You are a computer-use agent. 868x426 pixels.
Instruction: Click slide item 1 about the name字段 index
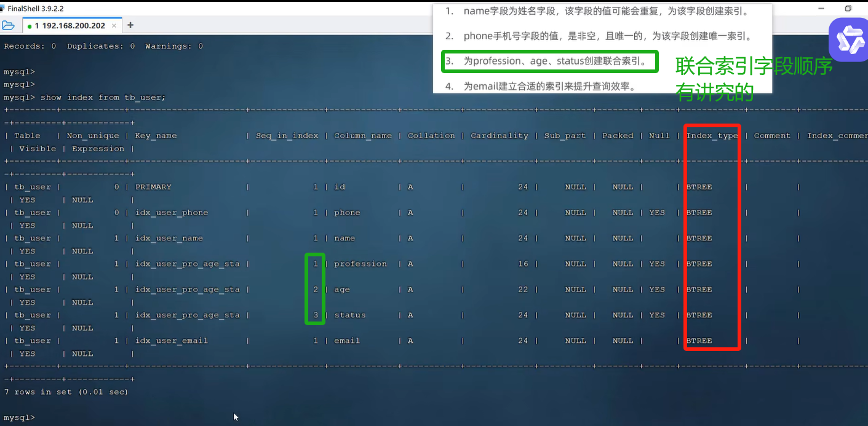pyautogui.click(x=597, y=11)
